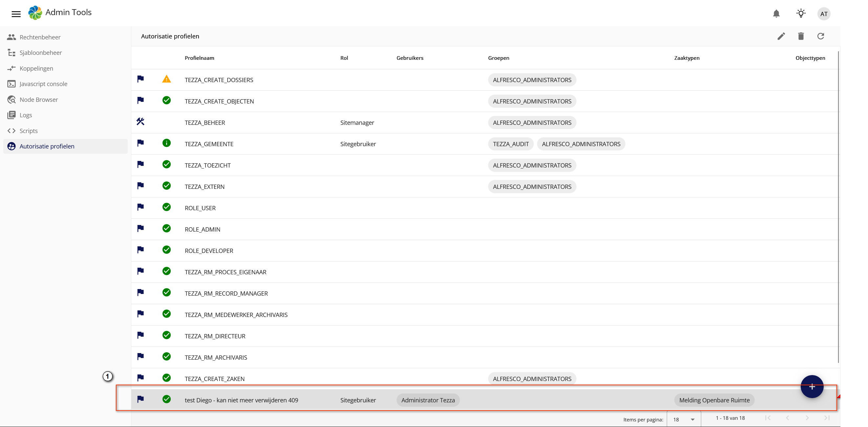Open Scripts in the sidebar
The width and height of the screenshot is (868, 427).
coord(65,131)
